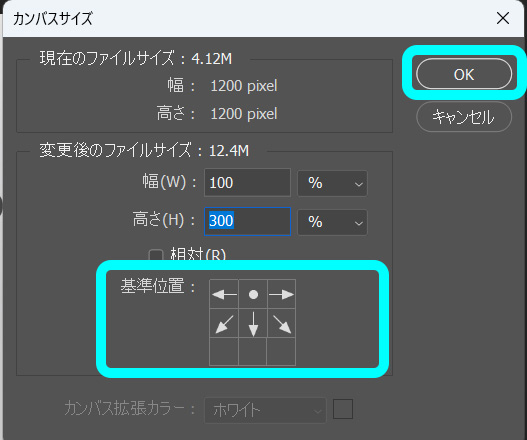The image size is (527, 440).
Task: Select the downward anchor arrow
Action: click(x=253, y=323)
